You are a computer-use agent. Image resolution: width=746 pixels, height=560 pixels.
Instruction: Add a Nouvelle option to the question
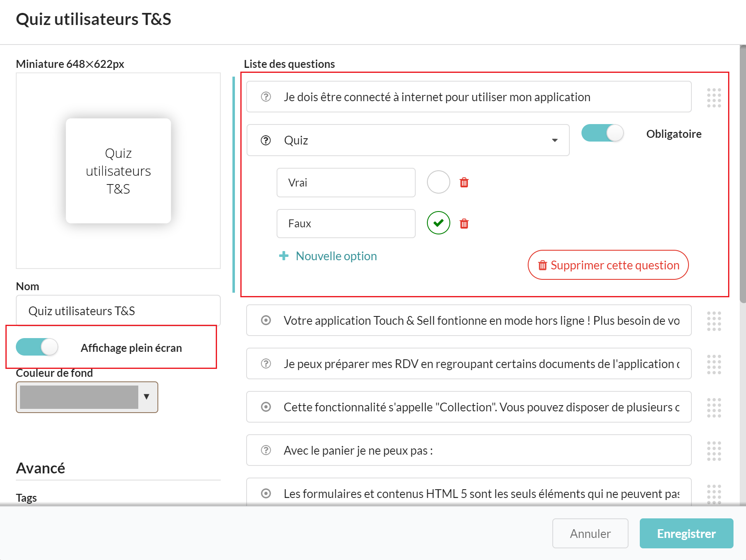point(328,256)
